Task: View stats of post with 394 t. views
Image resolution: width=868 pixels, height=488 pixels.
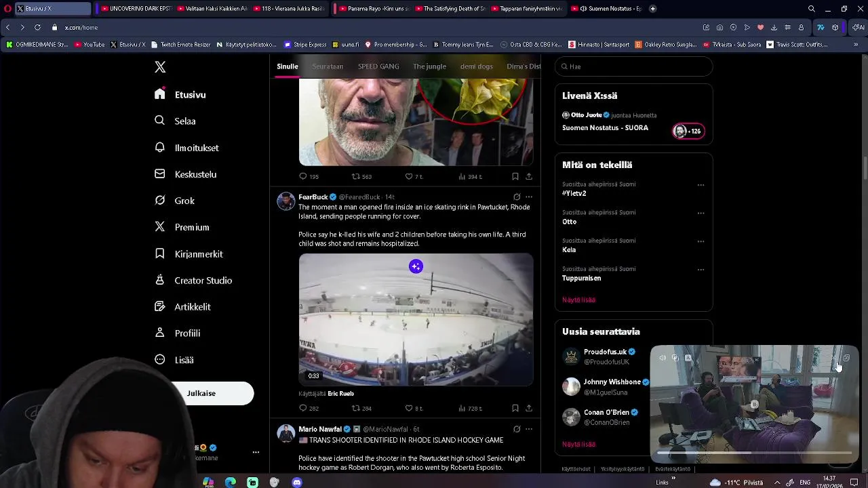Action: (x=470, y=176)
